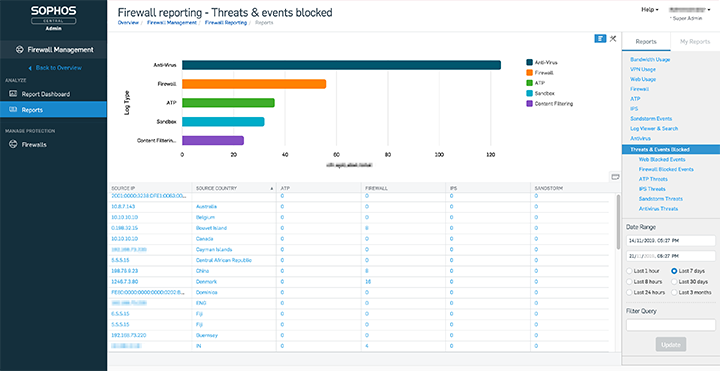Click the Firewall Management shield icon
This screenshot has height=371, width=720.
[x=19, y=50]
